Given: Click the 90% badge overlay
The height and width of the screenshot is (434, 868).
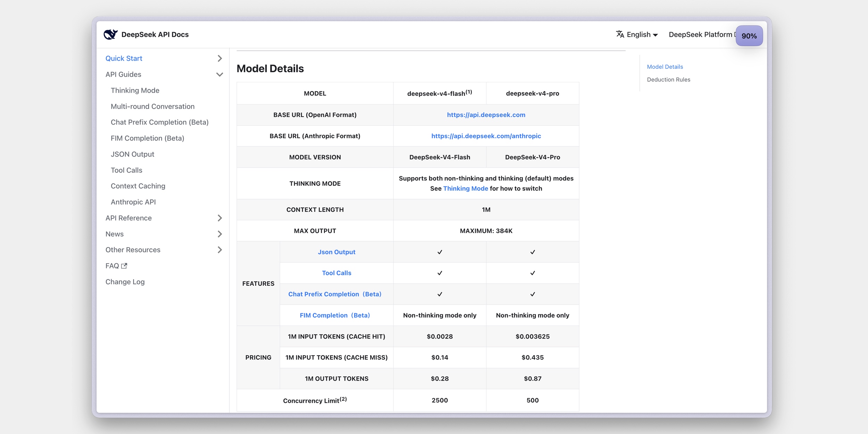Looking at the screenshot, I should pyautogui.click(x=749, y=36).
